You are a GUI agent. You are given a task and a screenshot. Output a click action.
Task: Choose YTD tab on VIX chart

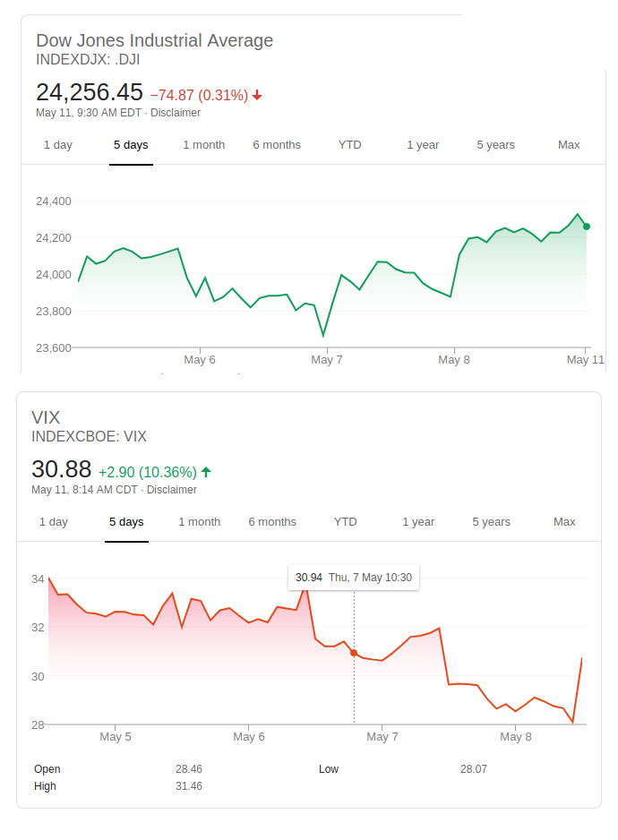point(345,522)
